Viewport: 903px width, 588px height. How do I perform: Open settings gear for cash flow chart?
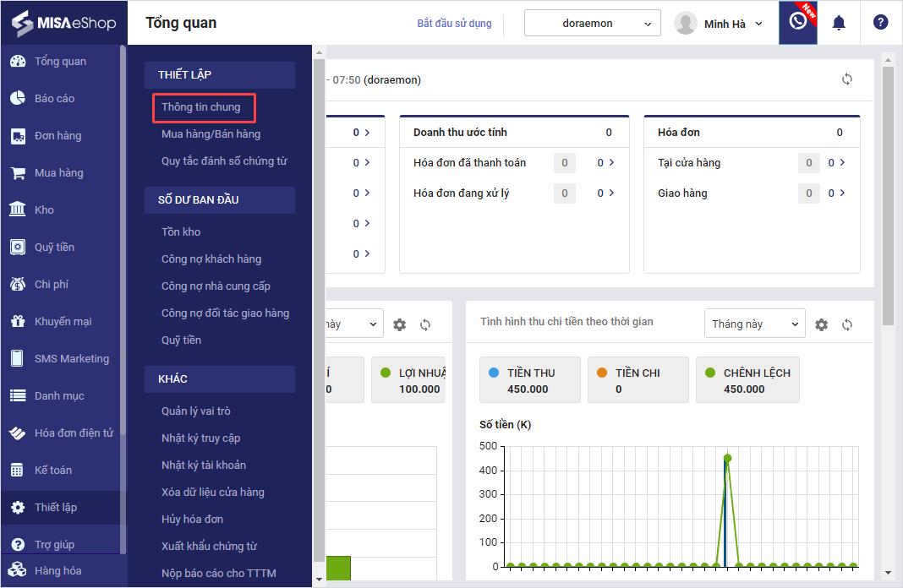[821, 324]
